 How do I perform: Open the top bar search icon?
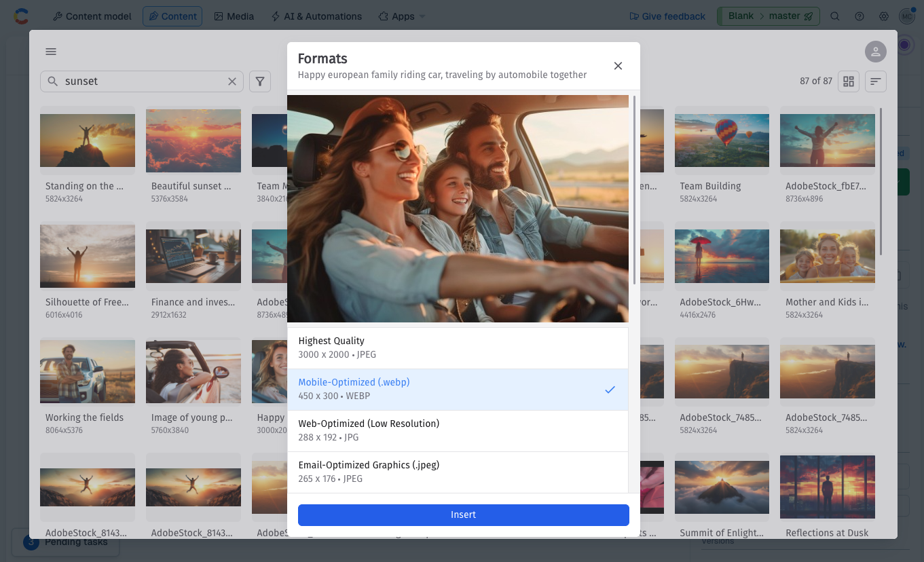pyautogui.click(x=835, y=16)
